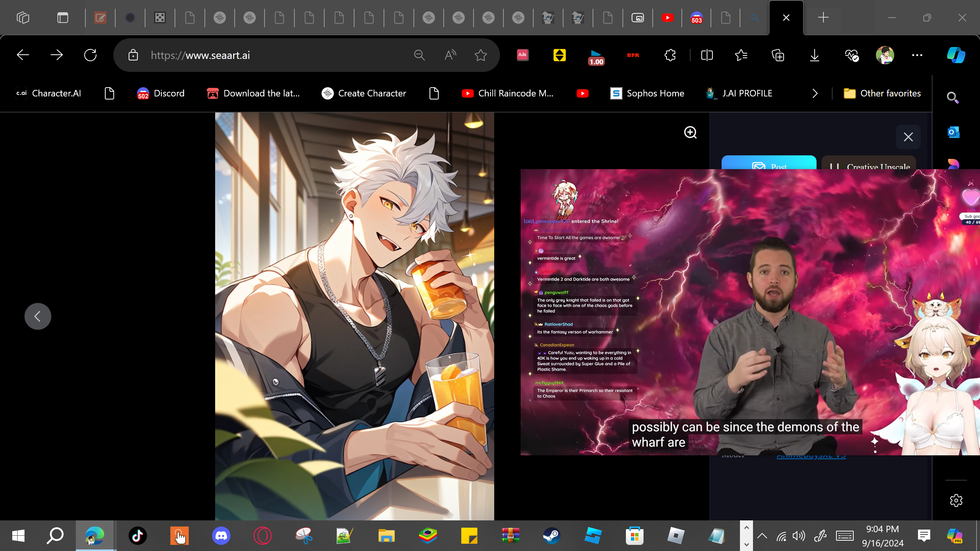Go back to the previous page
The height and width of the screenshot is (551, 980).
pos(23,55)
